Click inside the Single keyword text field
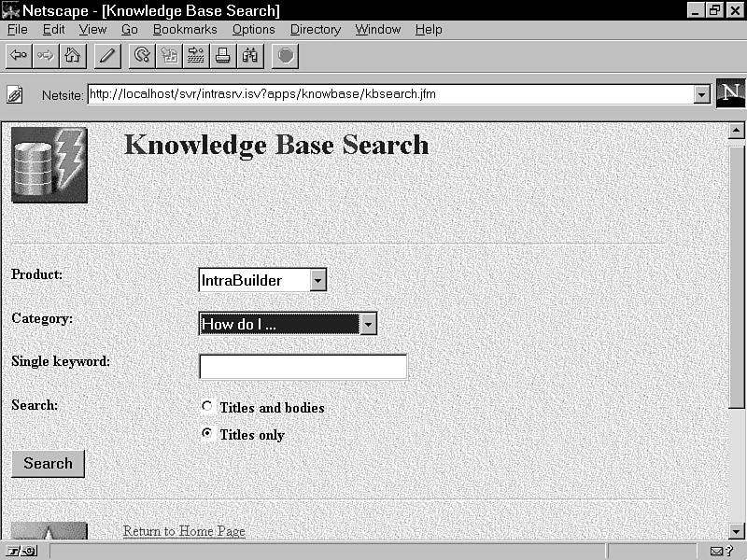This screenshot has width=747, height=560. click(x=303, y=367)
